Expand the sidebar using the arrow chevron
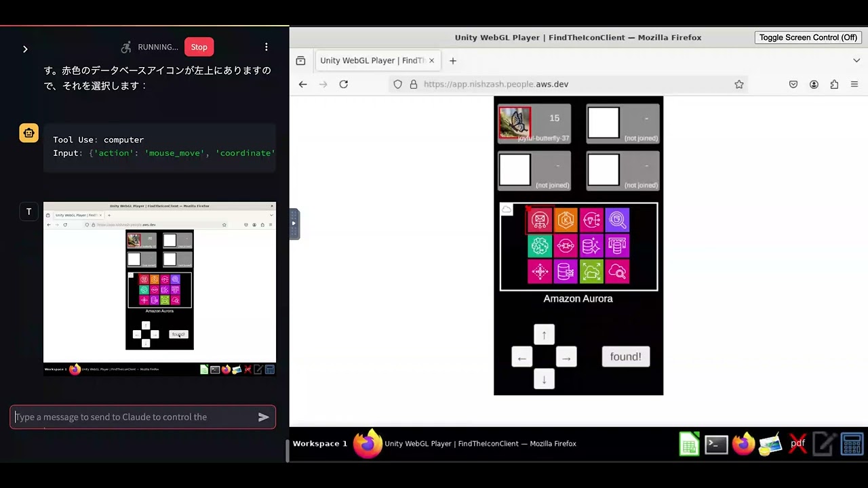Image resolution: width=868 pixels, height=488 pixels. (x=25, y=49)
